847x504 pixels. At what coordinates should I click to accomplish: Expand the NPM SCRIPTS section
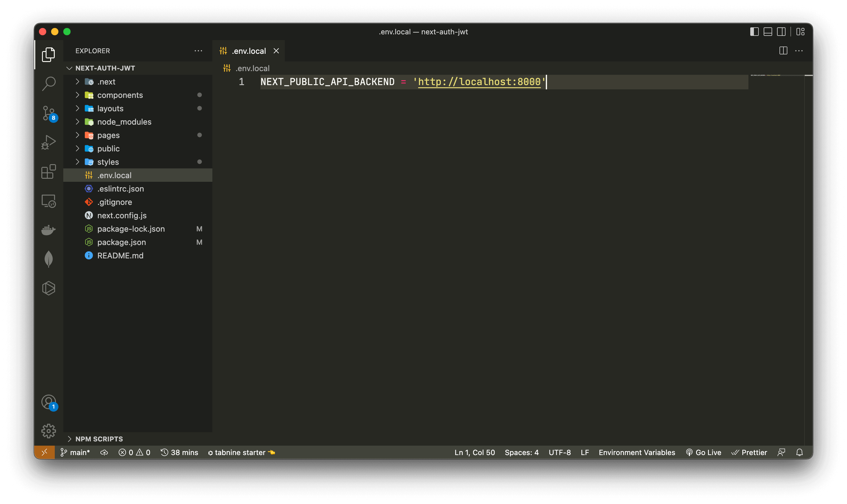coord(99,439)
